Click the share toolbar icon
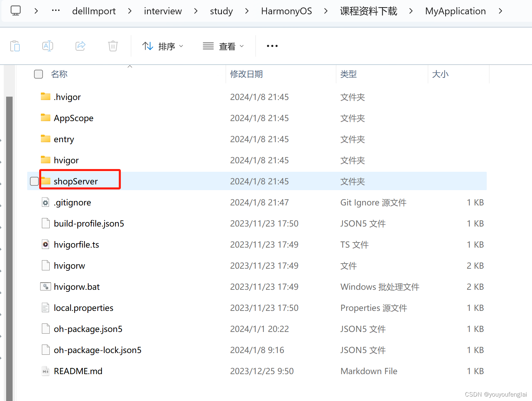 [80, 46]
